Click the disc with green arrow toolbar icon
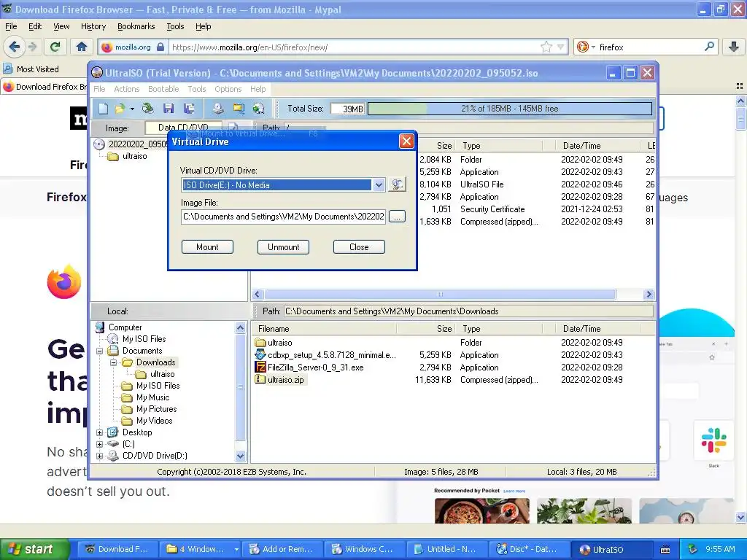This screenshot has width=747, height=560. point(258,109)
